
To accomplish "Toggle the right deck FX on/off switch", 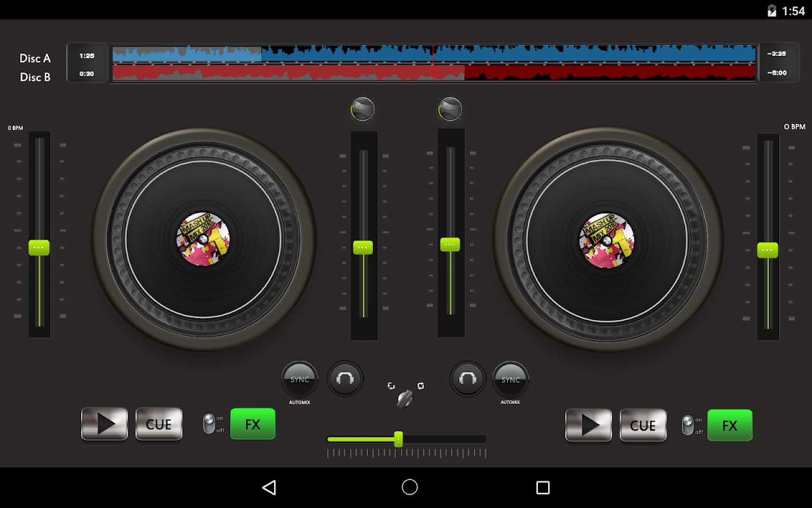I will click(688, 425).
